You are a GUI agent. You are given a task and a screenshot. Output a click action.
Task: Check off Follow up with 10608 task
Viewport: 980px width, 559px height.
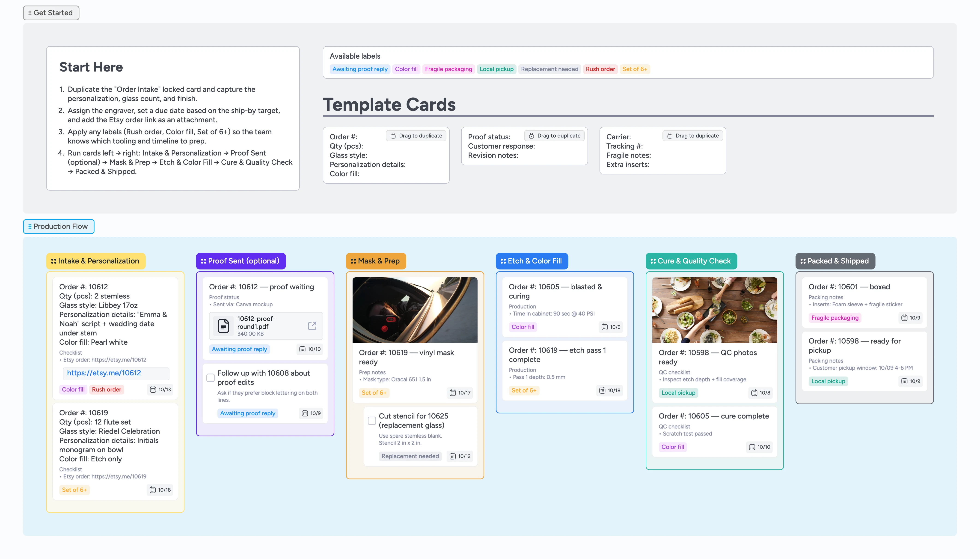211,378
